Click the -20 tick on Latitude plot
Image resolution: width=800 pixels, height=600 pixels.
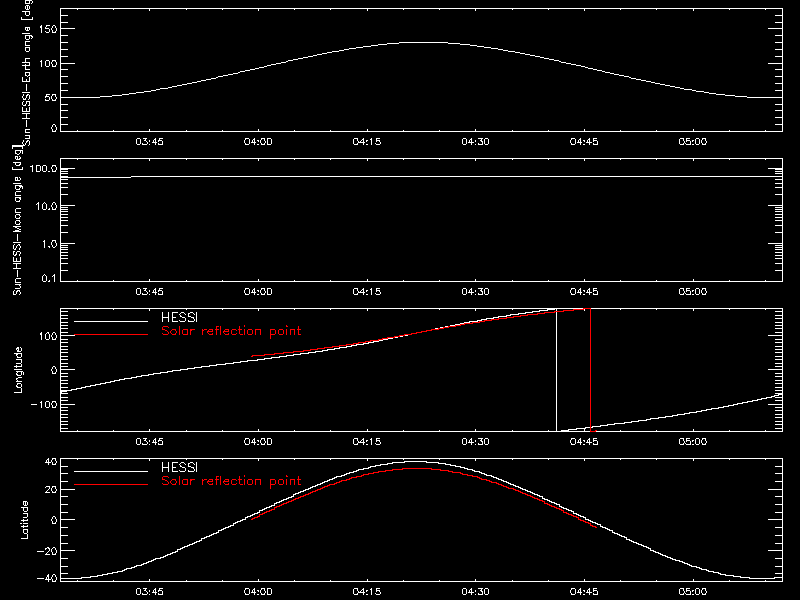click(47, 551)
